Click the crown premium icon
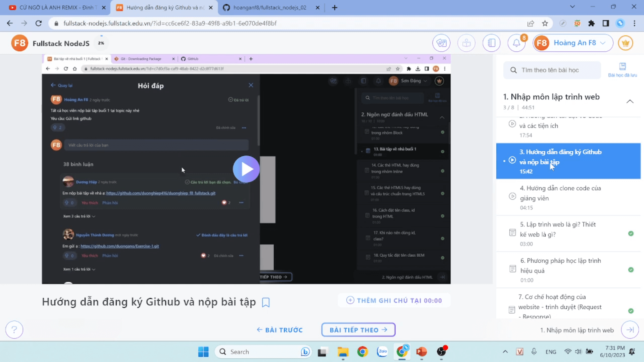644x362 pixels. click(626, 43)
